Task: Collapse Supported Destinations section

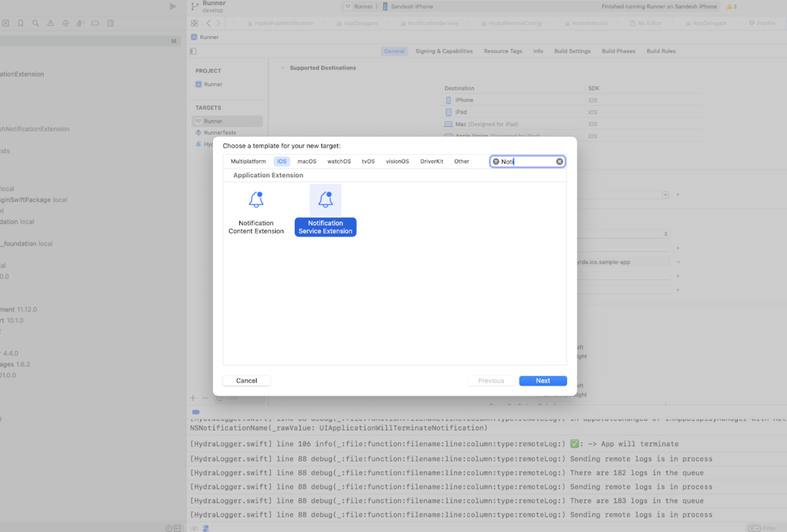Action: pyautogui.click(x=283, y=68)
